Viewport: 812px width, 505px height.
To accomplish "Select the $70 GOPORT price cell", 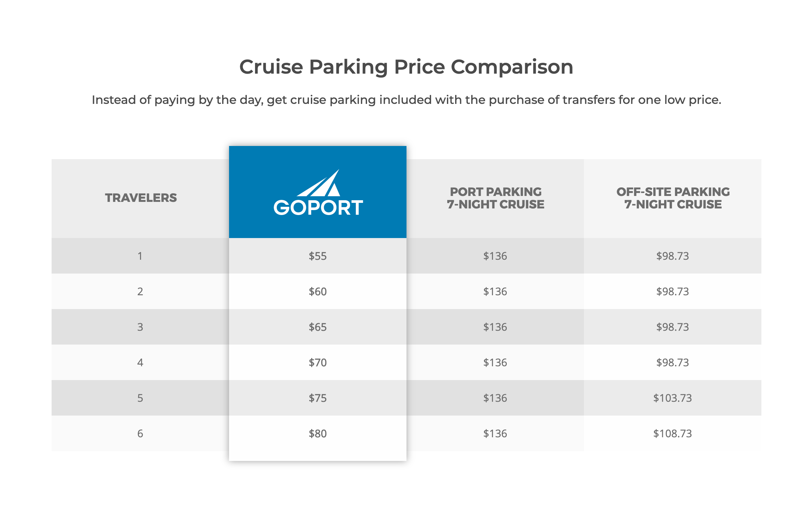I will tap(317, 362).
